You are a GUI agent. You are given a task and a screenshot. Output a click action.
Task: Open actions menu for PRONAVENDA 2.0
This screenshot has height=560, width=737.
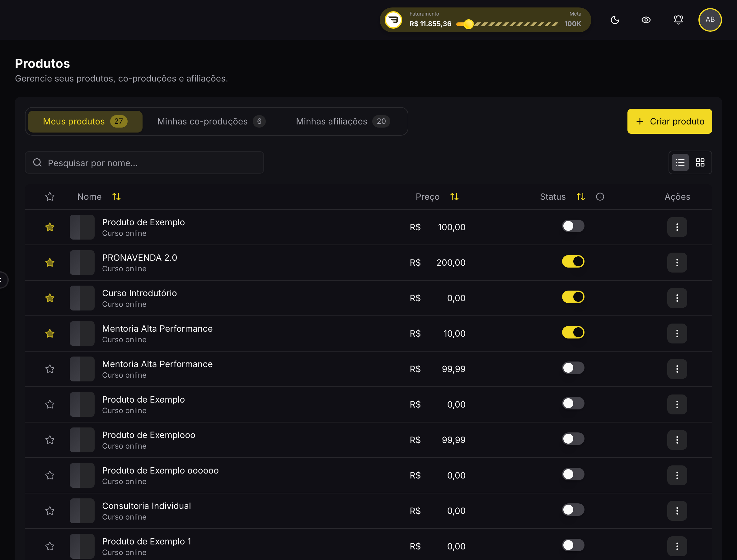[677, 263]
